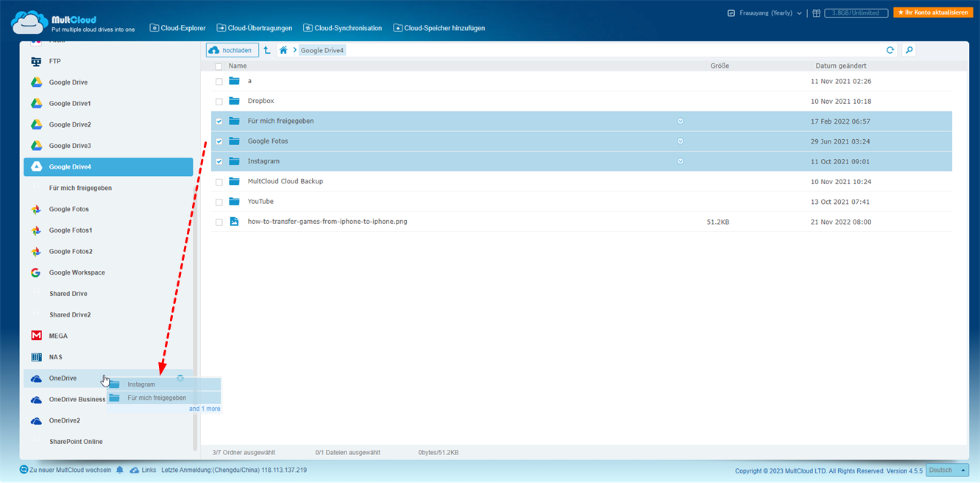Click Ihr Konto aktualisieren button

point(932,13)
